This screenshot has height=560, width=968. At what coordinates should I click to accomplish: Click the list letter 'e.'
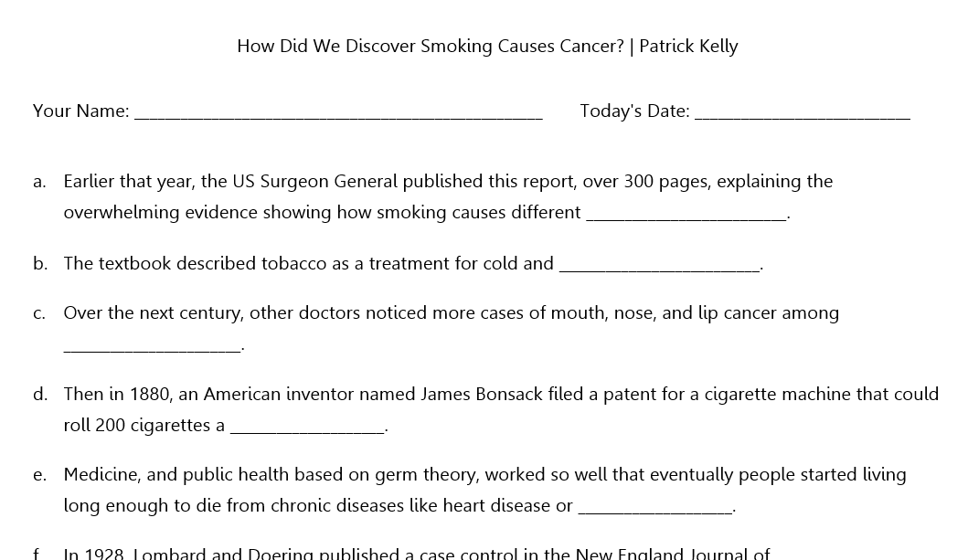coord(39,475)
